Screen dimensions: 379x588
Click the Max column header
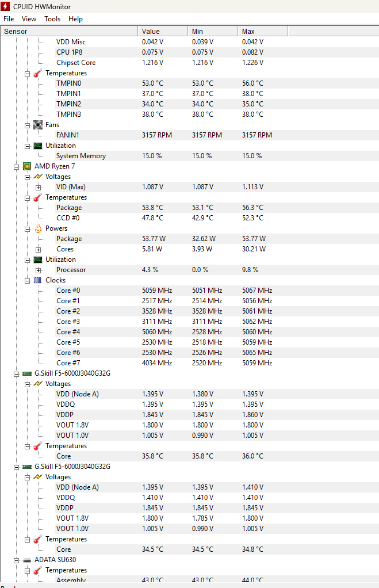(x=248, y=31)
